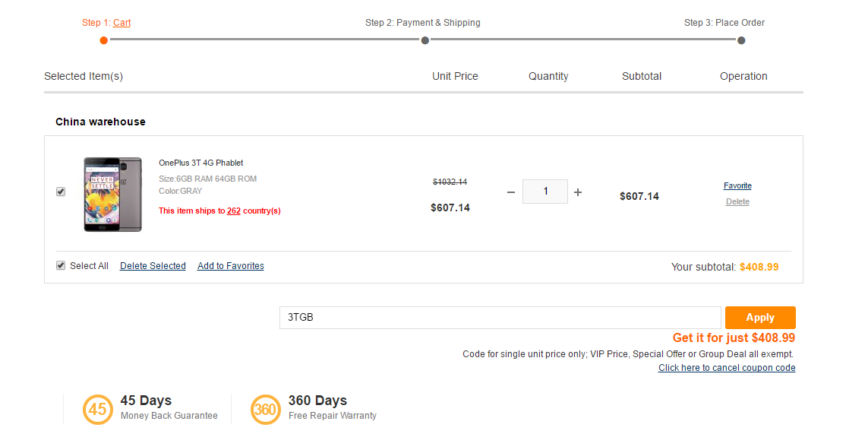Click Step 2: Payment & Shipping label
This screenshot has height=434, width=868.
423,23
